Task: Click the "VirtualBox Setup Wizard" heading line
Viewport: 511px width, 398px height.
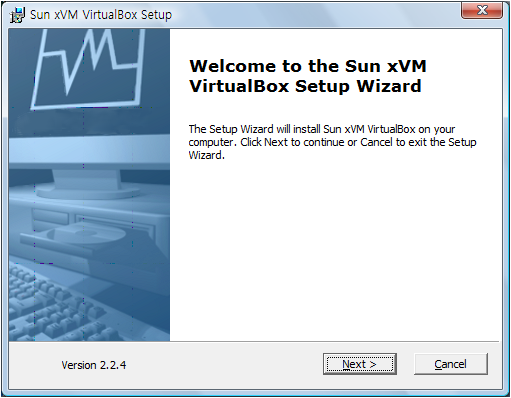Action: pos(305,86)
